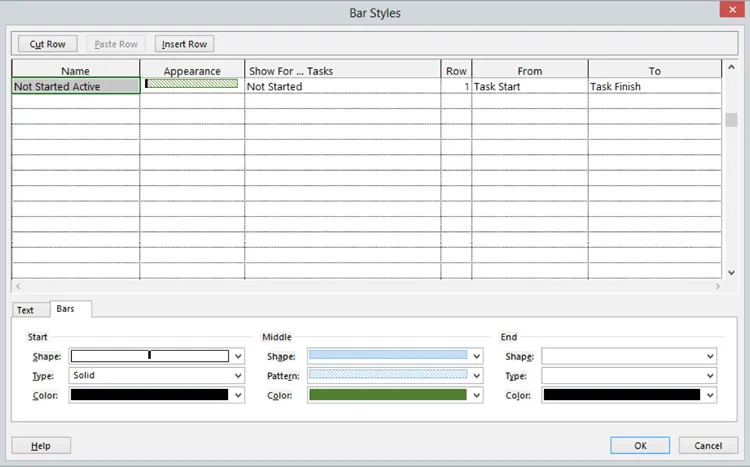750x467 pixels.
Task: Dismiss dialog with Cancel button
Action: [x=708, y=445]
